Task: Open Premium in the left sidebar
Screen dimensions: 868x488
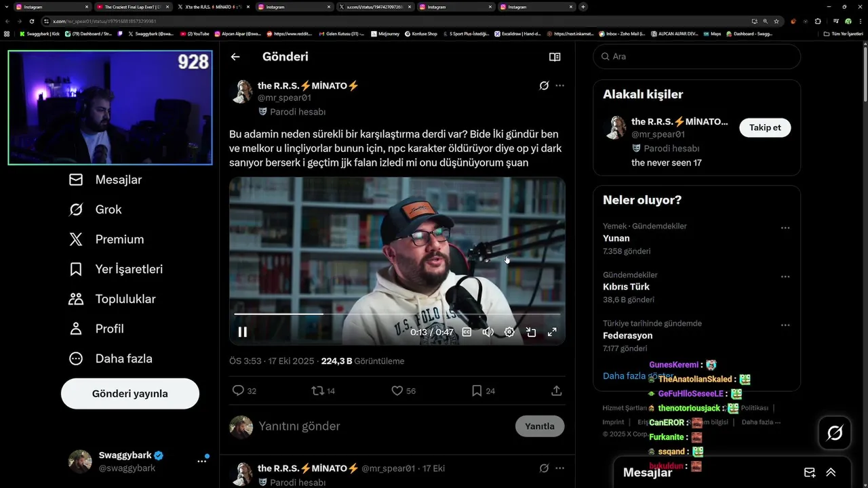Action: point(106,239)
